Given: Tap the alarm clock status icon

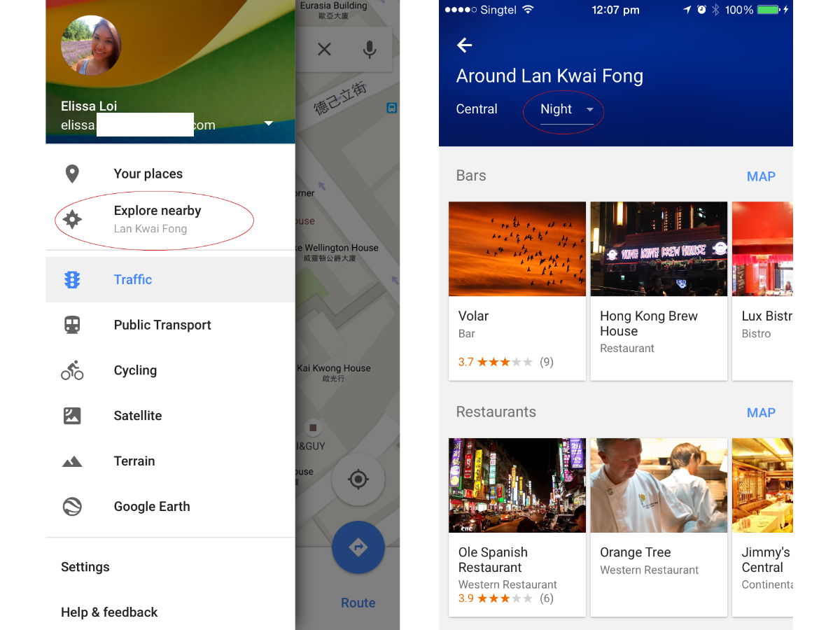Looking at the screenshot, I should click(x=701, y=10).
